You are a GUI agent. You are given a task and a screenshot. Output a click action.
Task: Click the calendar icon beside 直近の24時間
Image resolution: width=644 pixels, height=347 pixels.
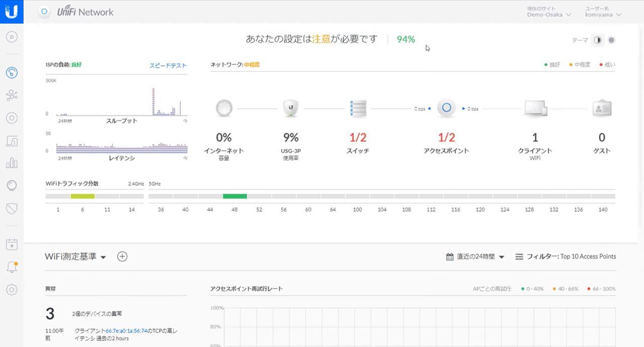[x=450, y=257]
